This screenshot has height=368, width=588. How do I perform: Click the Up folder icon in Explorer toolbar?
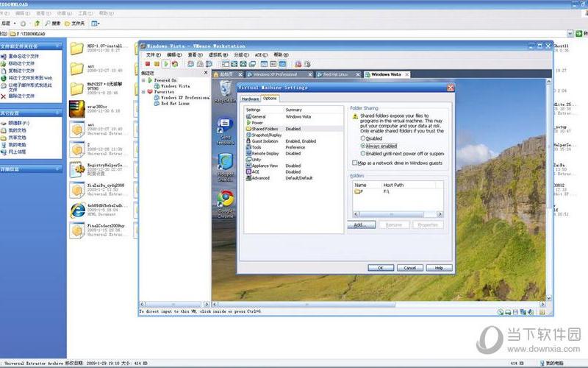pyautogui.click(x=37, y=24)
